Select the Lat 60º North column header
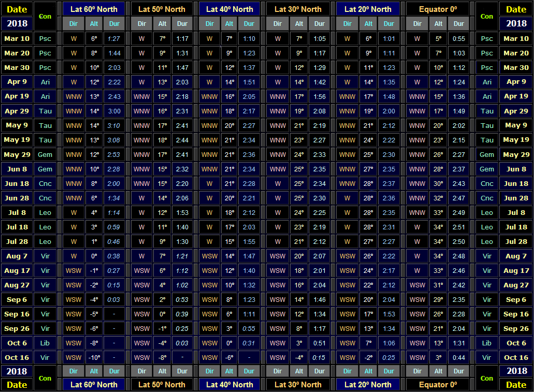 click(x=93, y=9)
